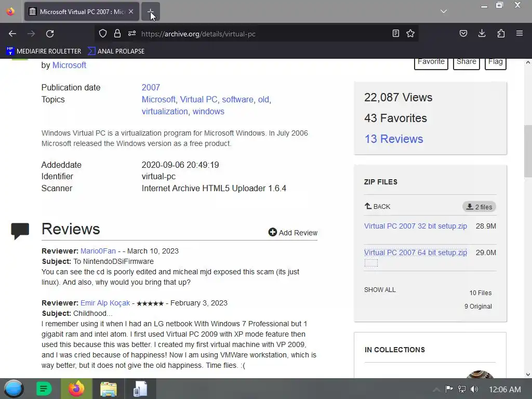Open the old topic link
The width and height of the screenshot is (532, 399).
pyautogui.click(x=263, y=99)
